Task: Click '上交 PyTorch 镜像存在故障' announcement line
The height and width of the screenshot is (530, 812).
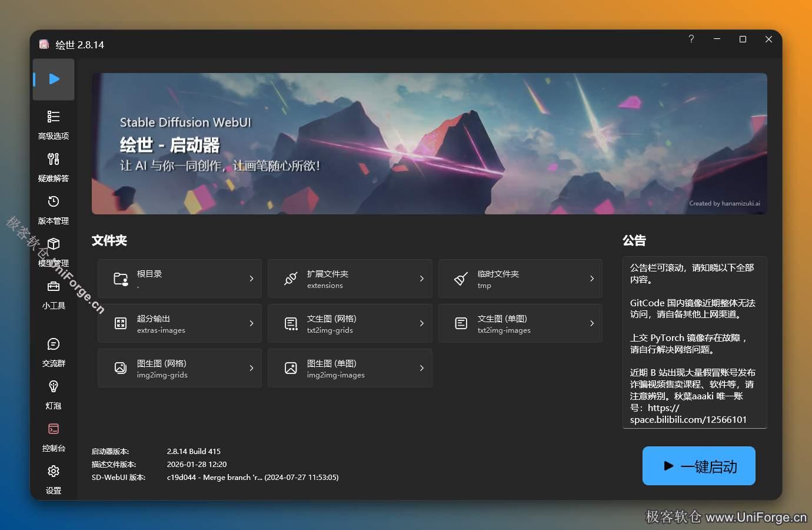Action: 688,338
